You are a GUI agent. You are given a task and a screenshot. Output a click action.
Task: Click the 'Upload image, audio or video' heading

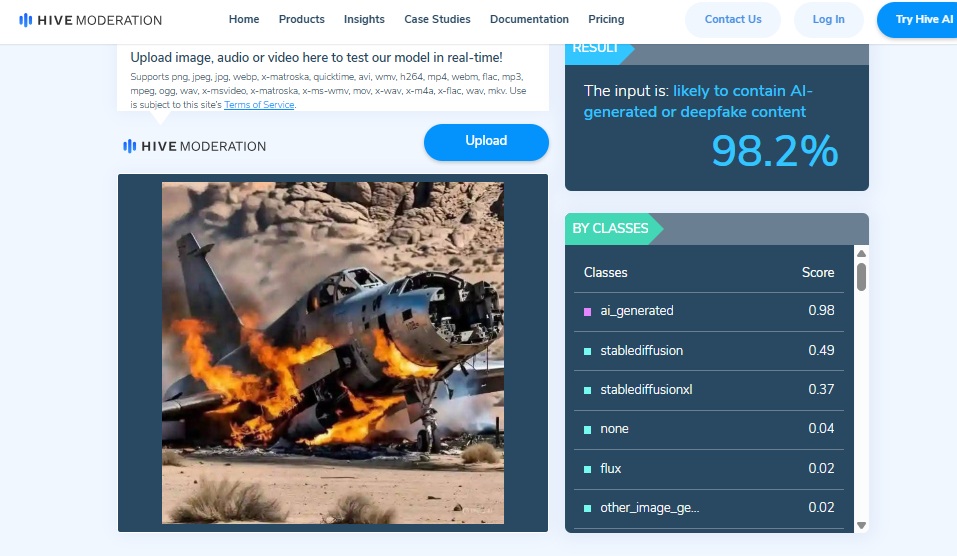[316, 57]
